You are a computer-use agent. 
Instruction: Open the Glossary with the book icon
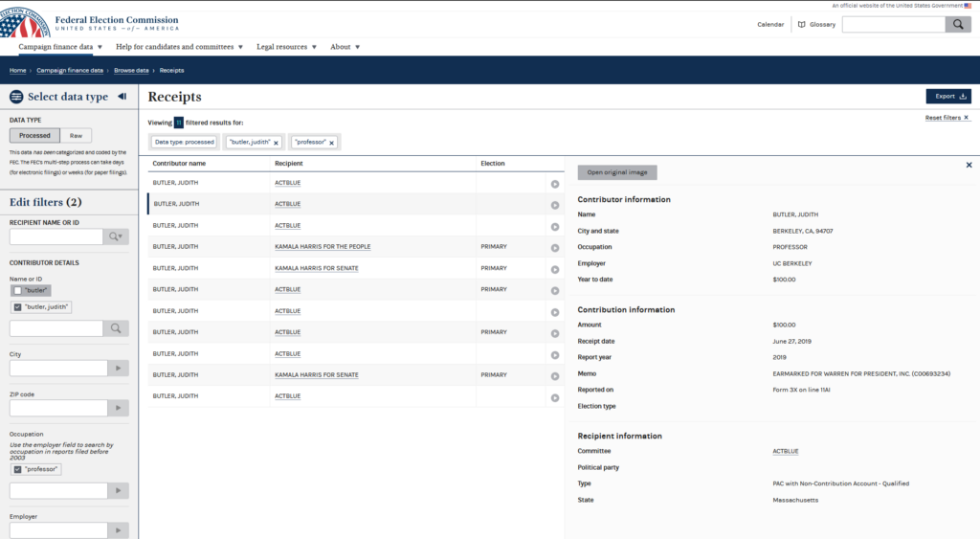[x=816, y=24]
